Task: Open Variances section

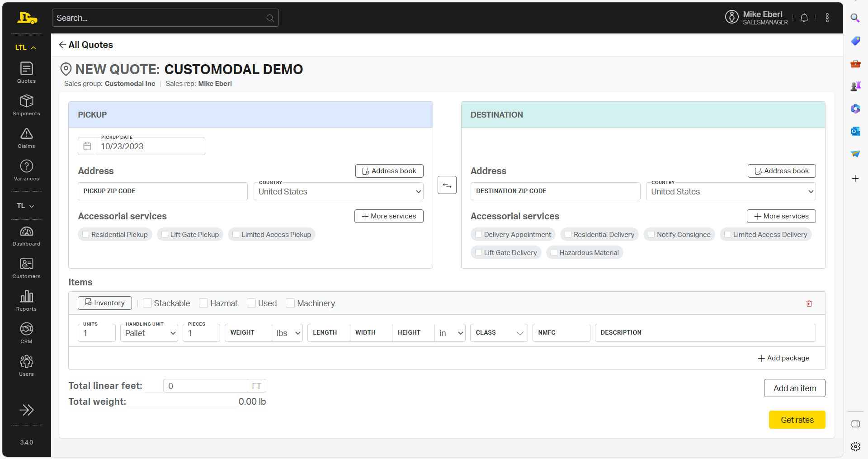Action: (26, 170)
